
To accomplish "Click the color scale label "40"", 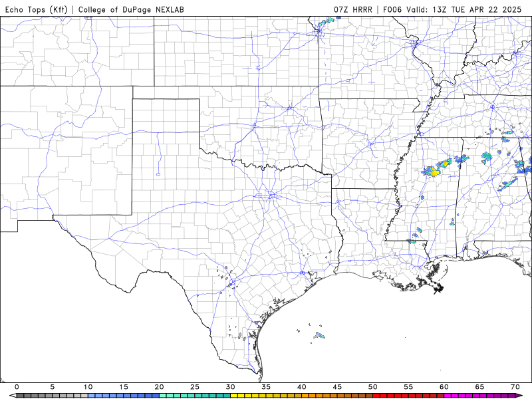I will 302,387.
